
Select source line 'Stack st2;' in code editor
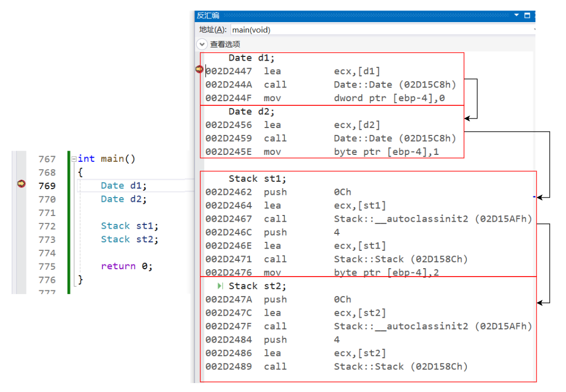[129, 239]
